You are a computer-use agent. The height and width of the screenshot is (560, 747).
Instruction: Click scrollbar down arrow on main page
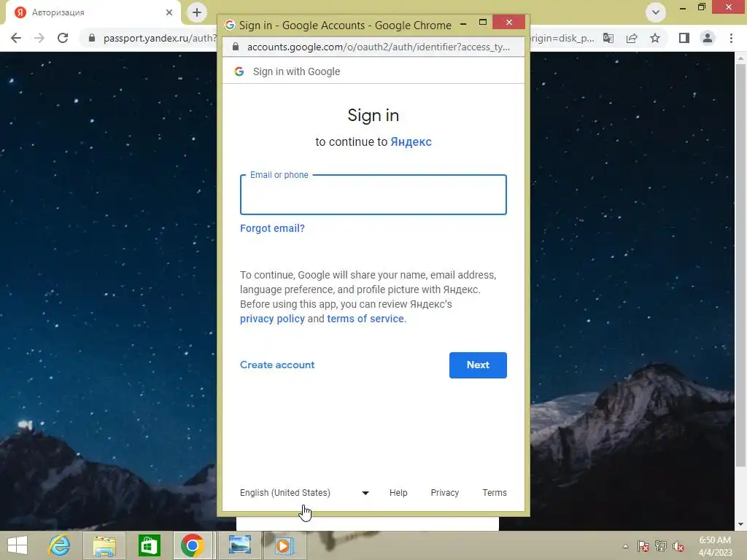point(740,524)
